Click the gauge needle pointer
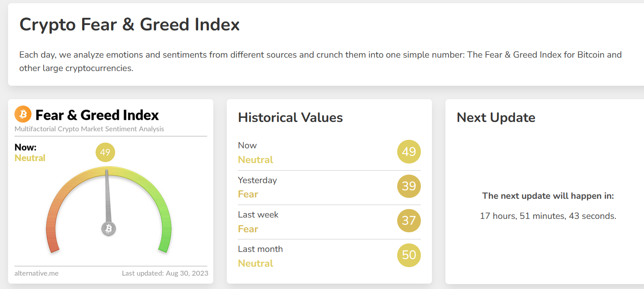Viewport: 644px width, 289px height. [x=108, y=197]
